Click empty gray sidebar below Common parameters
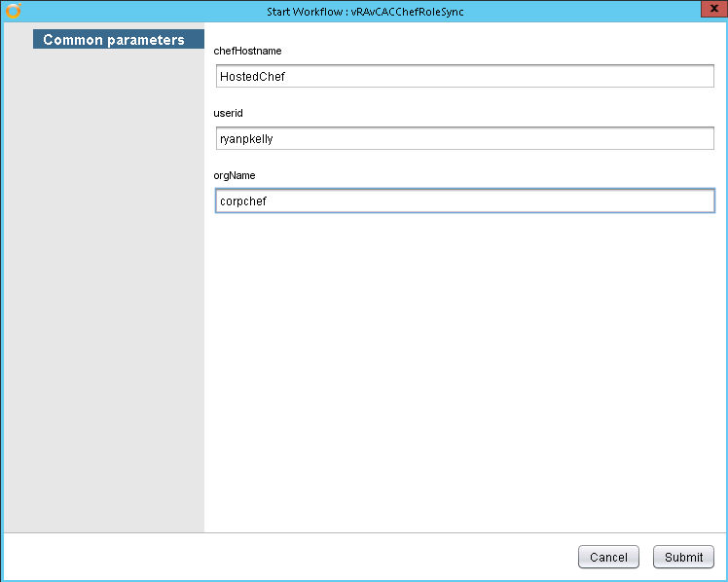The height and width of the screenshot is (582, 728). (x=103, y=292)
